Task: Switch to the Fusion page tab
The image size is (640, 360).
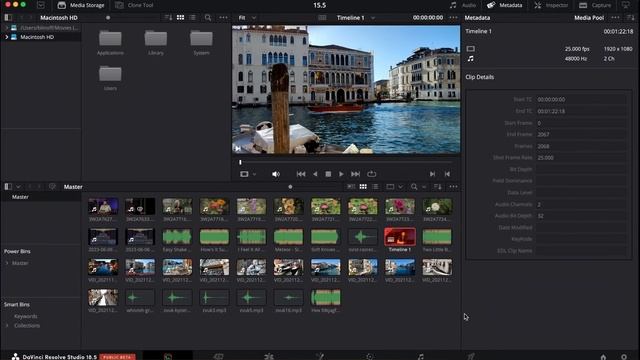Action: (320, 356)
